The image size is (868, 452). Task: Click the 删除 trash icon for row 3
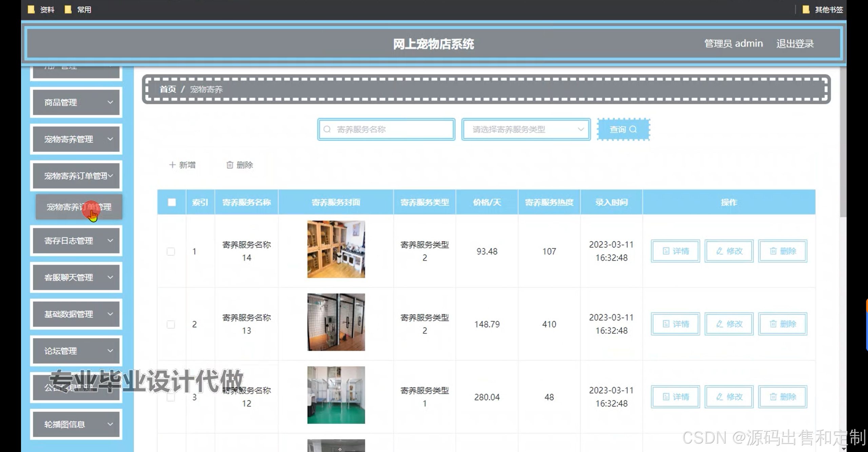773,397
